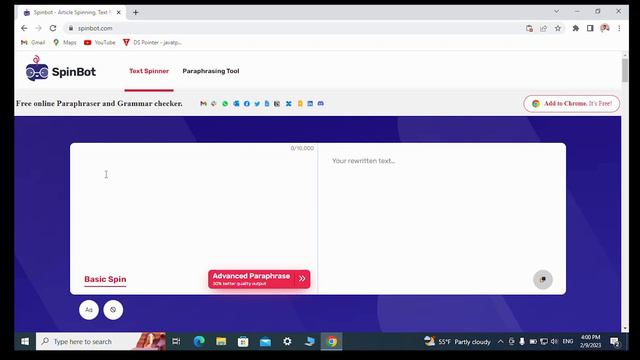The height and width of the screenshot is (360, 640).
Task: Switch to the Paraphrasing Tool tab
Action: pos(211,71)
